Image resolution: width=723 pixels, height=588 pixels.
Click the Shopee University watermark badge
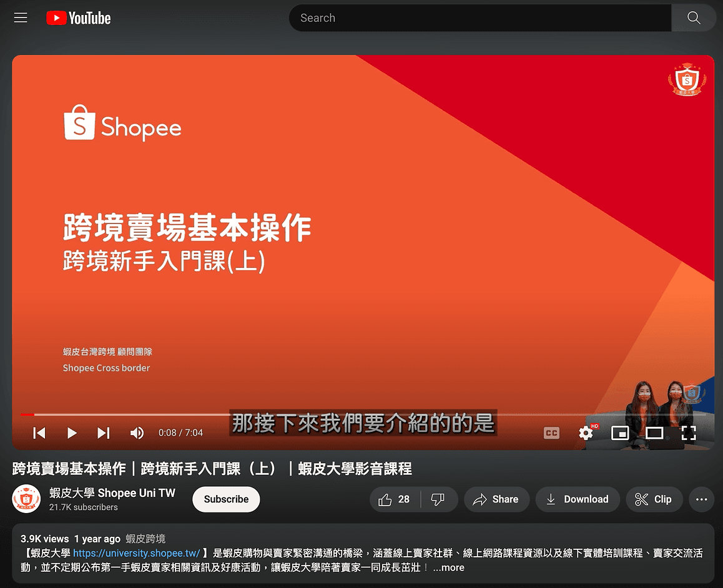tap(687, 80)
